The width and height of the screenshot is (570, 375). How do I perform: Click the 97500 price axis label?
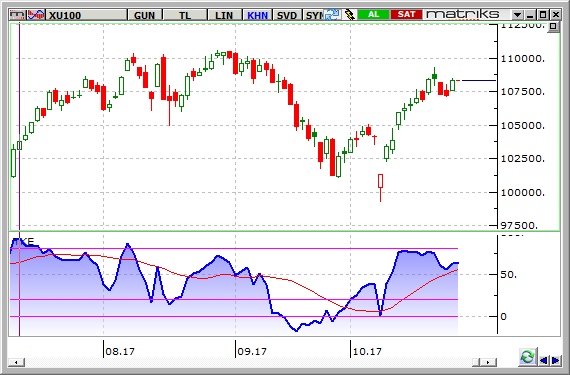click(519, 226)
